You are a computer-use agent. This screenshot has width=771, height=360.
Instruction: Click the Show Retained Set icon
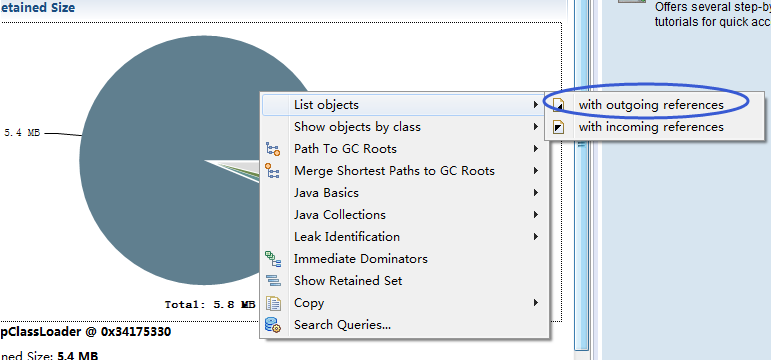273,281
